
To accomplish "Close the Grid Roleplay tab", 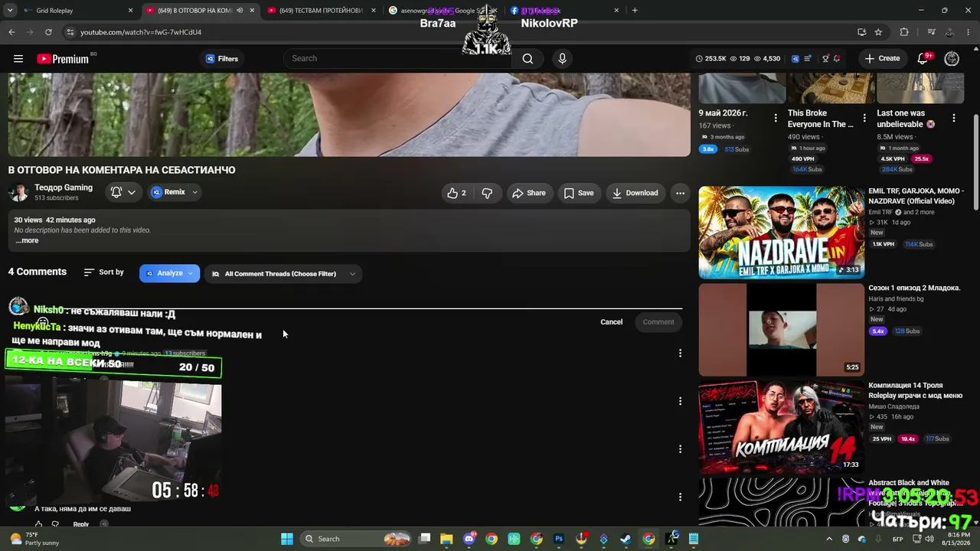I will (x=130, y=11).
